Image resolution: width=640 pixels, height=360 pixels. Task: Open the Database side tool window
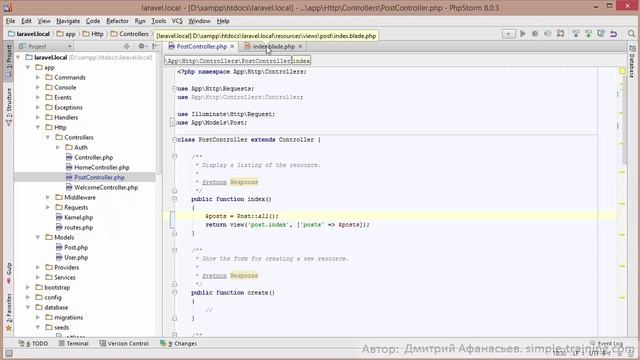tap(632, 61)
